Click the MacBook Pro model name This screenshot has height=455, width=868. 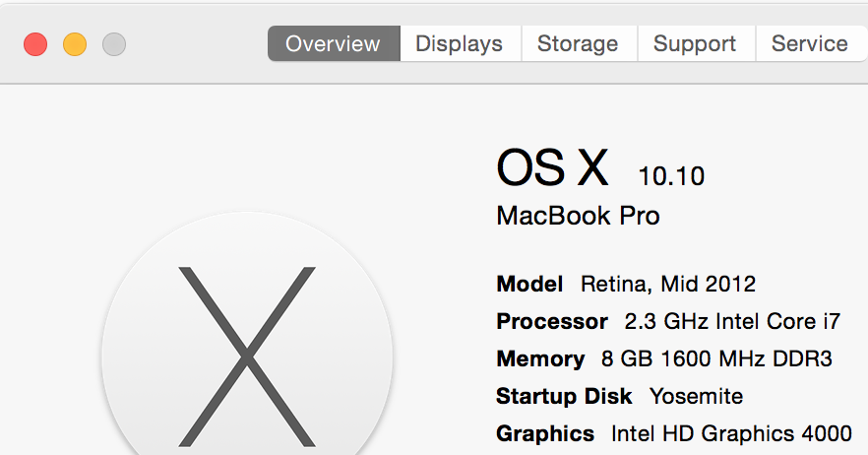point(578,216)
